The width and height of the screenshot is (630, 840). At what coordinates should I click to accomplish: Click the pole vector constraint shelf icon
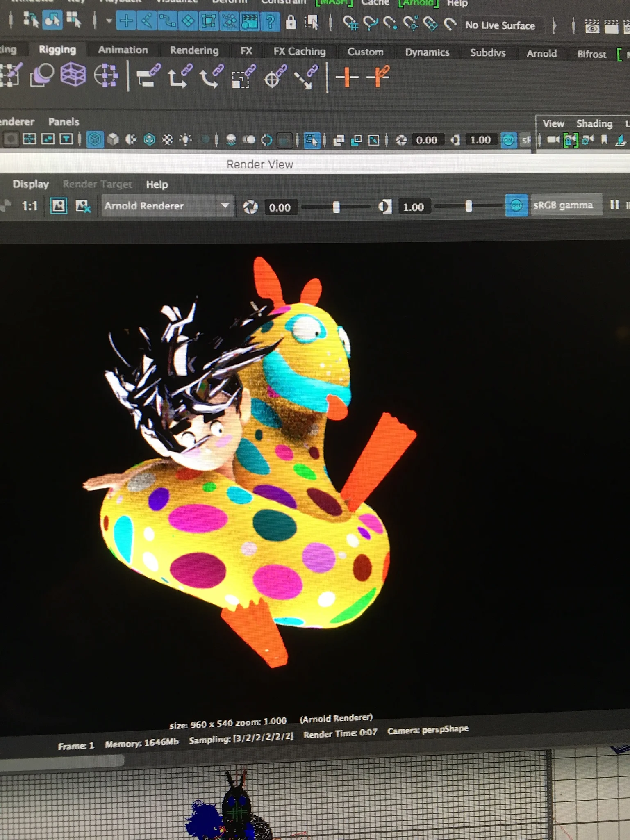point(307,77)
